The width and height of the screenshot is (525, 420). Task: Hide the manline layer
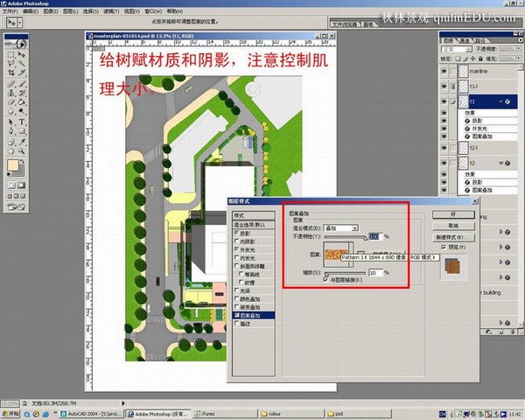[x=444, y=71]
